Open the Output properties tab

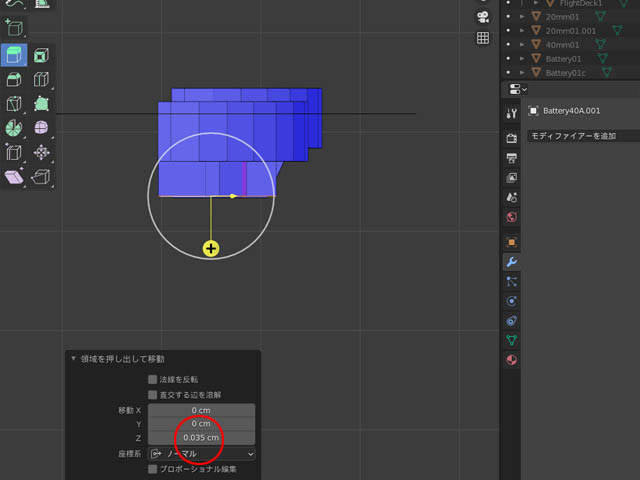[x=511, y=158]
